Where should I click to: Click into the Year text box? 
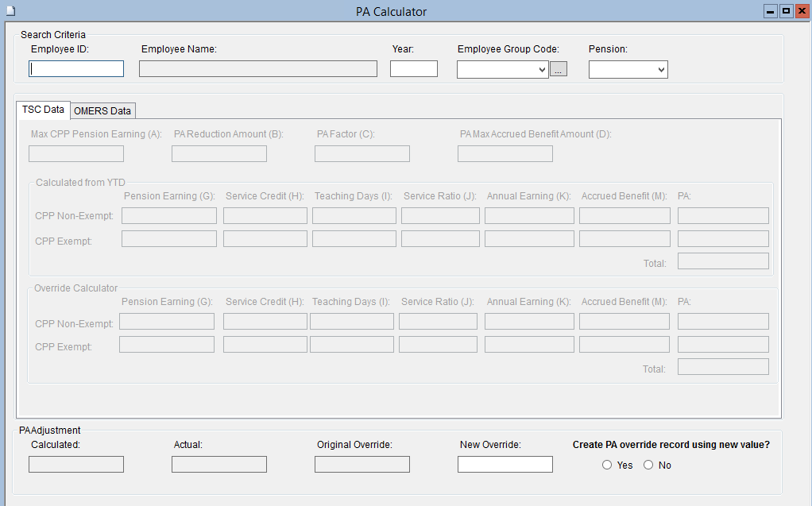coord(413,69)
